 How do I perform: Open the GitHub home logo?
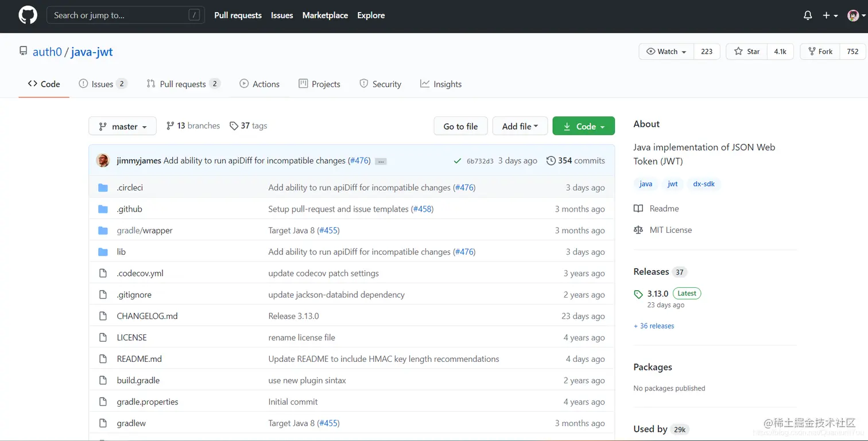(x=28, y=15)
